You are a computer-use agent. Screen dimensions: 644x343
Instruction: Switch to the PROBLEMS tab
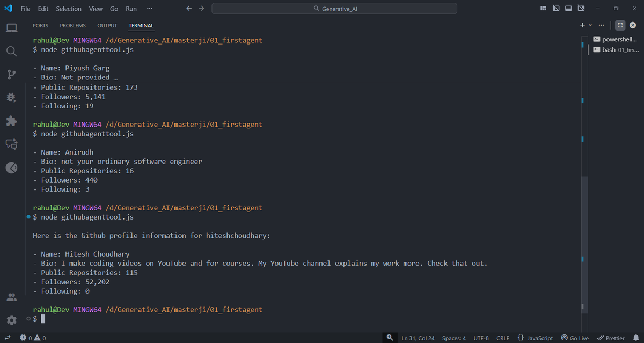click(72, 25)
